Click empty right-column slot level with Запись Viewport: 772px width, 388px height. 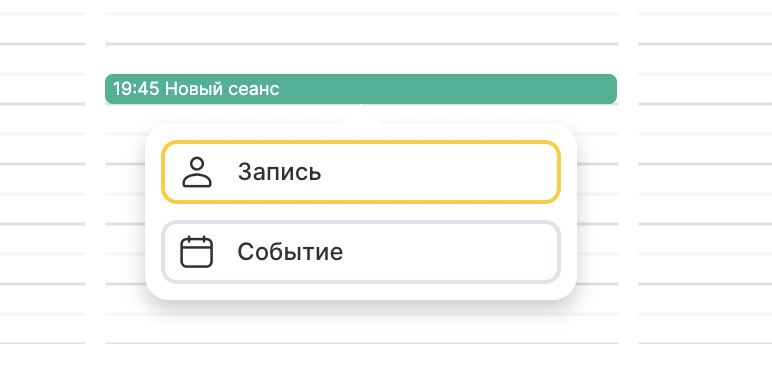pos(705,179)
